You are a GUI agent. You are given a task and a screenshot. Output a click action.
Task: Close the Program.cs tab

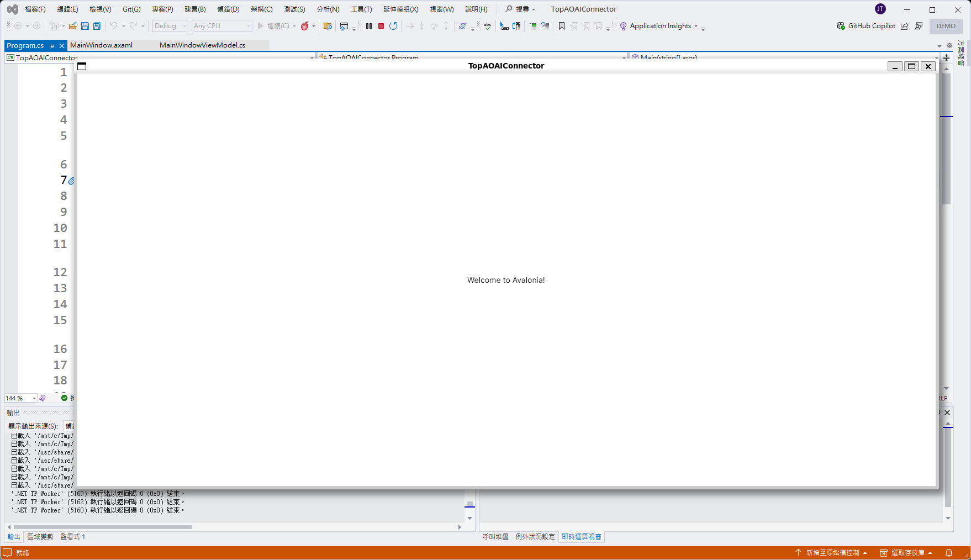61,46
